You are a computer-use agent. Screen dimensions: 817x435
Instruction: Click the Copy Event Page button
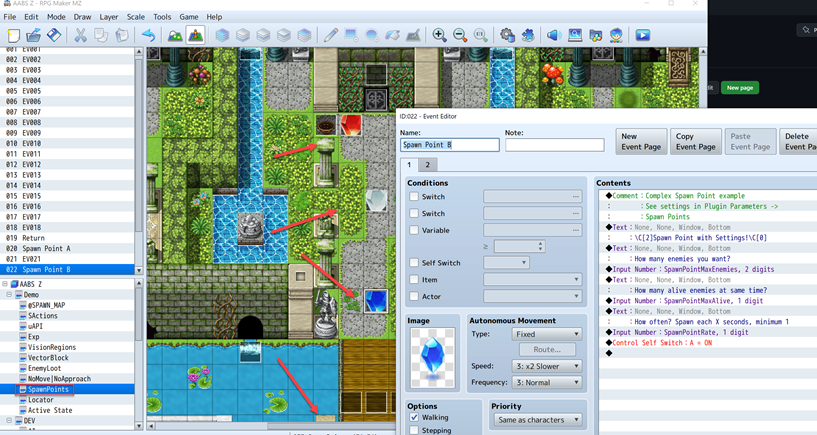pyautogui.click(x=696, y=142)
